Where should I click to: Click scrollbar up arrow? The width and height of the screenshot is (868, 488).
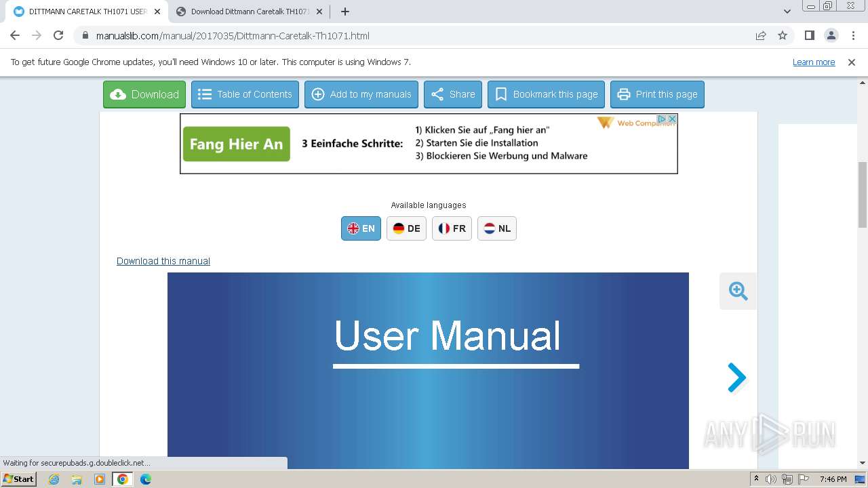pyautogui.click(x=863, y=83)
